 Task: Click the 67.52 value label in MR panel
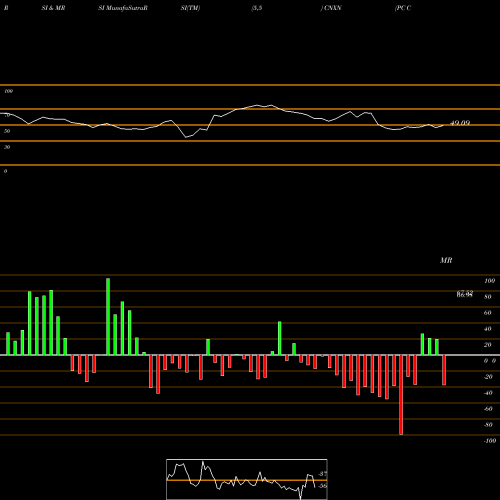point(465,292)
